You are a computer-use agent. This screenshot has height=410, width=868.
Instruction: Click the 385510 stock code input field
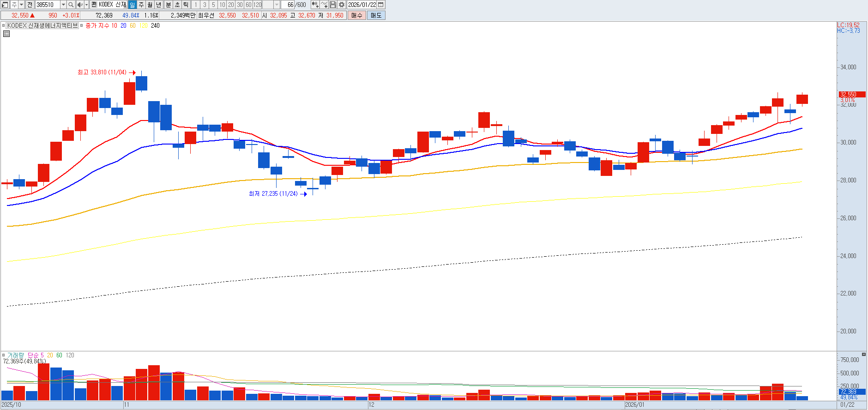pyautogui.click(x=48, y=5)
